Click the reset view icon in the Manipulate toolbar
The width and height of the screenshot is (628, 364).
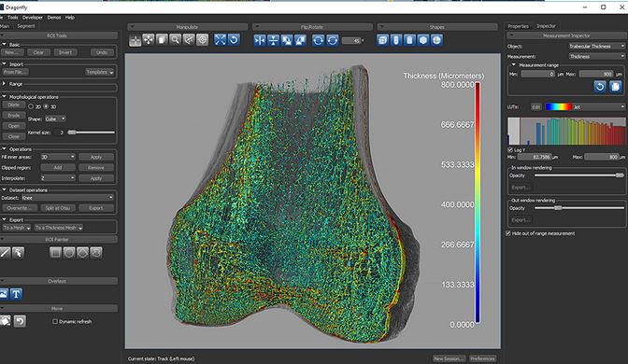(234, 40)
